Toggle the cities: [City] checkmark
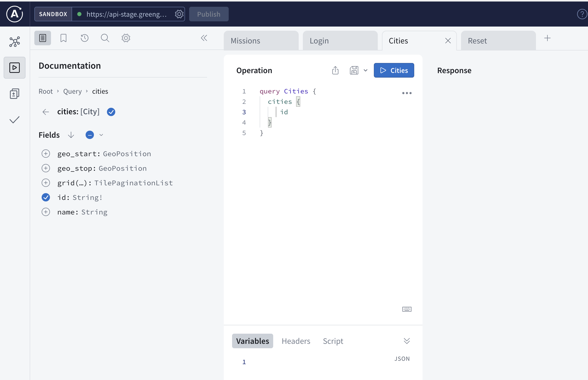 click(111, 112)
